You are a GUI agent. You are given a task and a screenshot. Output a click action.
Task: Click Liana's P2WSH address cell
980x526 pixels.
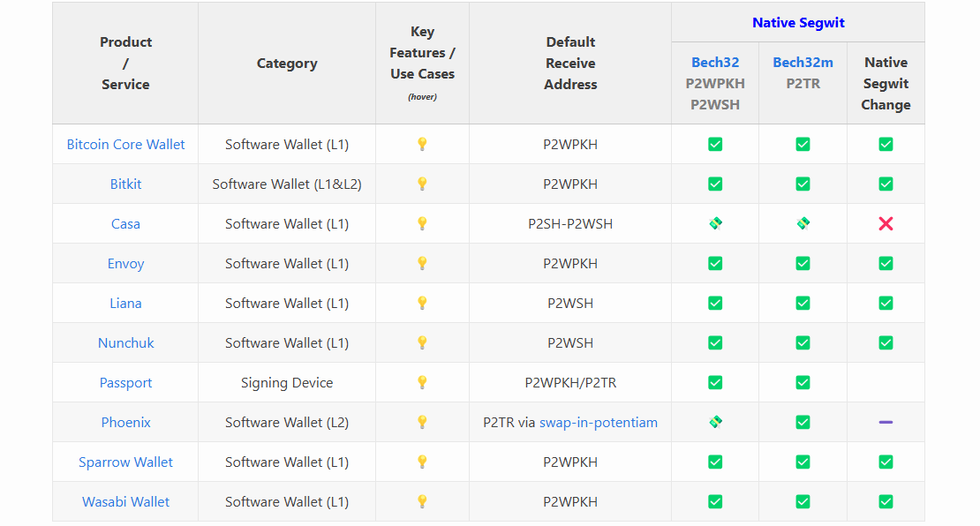click(570, 303)
